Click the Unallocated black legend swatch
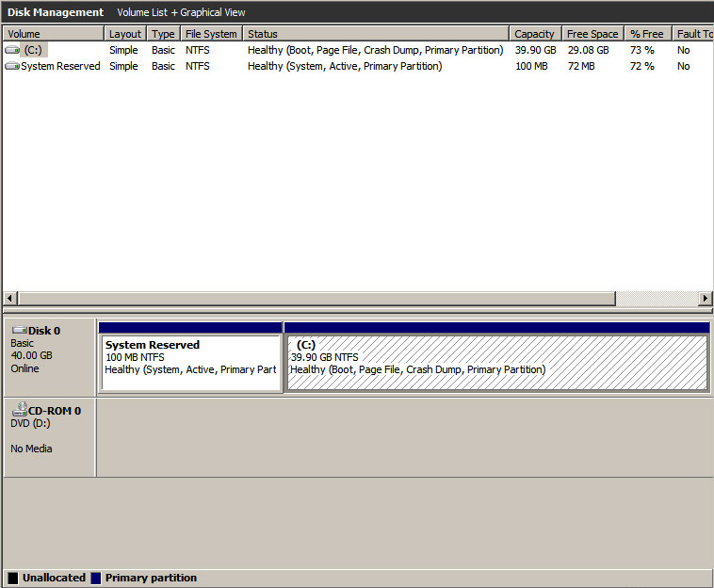This screenshot has width=714, height=588. [13, 578]
